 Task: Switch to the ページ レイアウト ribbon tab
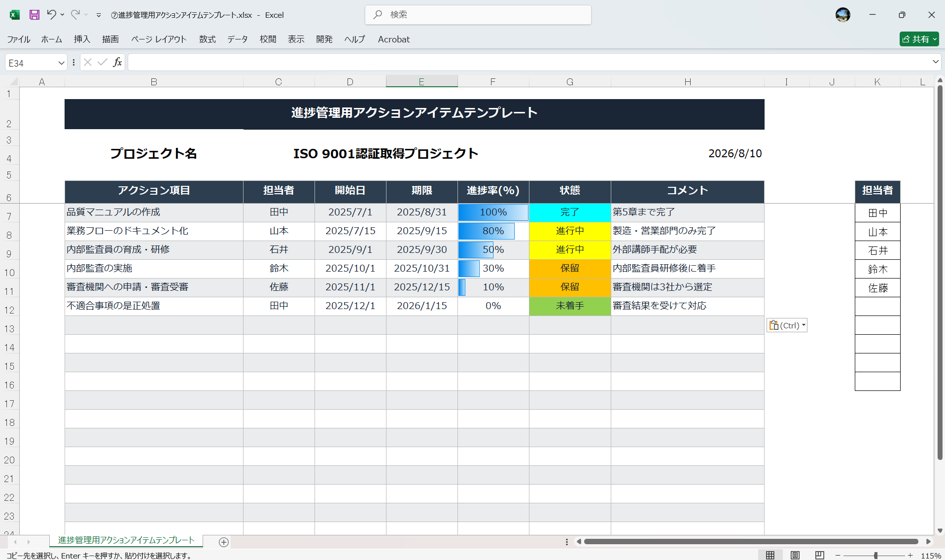point(159,39)
